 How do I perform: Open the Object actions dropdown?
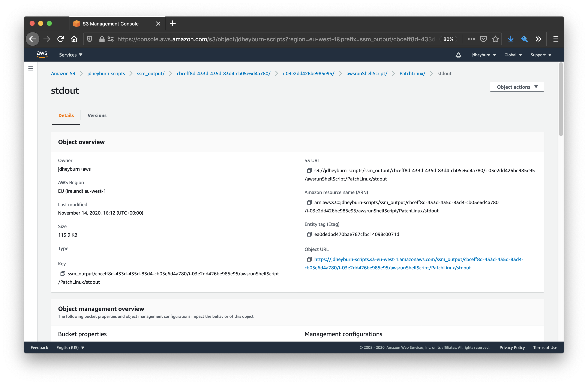[517, 87]
